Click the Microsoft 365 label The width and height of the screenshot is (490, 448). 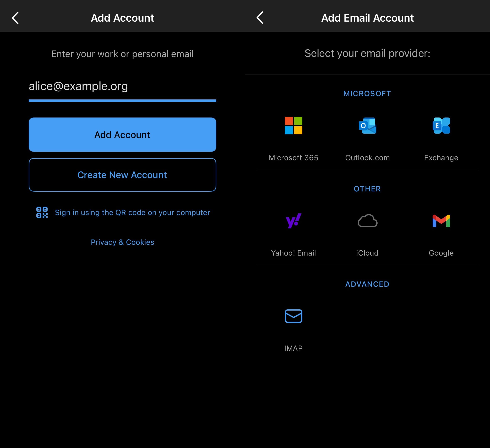[293, 158]
